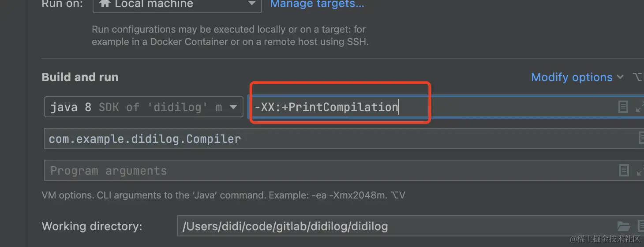Click the working directory path field

(x=411, y=227)
